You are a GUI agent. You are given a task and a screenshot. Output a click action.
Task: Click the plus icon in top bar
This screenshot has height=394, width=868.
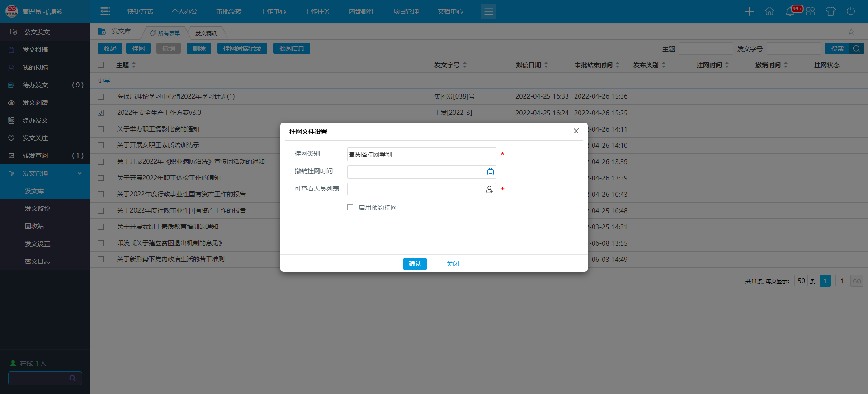tap(750, 11)
